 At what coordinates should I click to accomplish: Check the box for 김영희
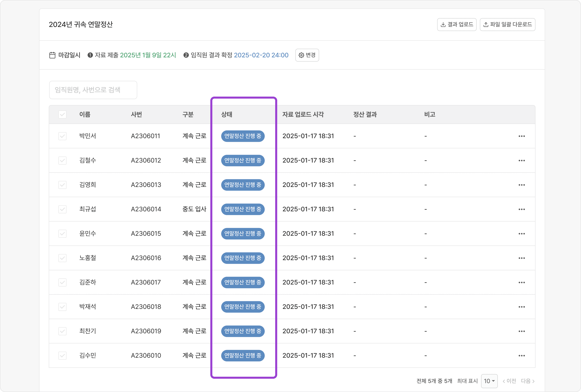[x=62, y=185]
